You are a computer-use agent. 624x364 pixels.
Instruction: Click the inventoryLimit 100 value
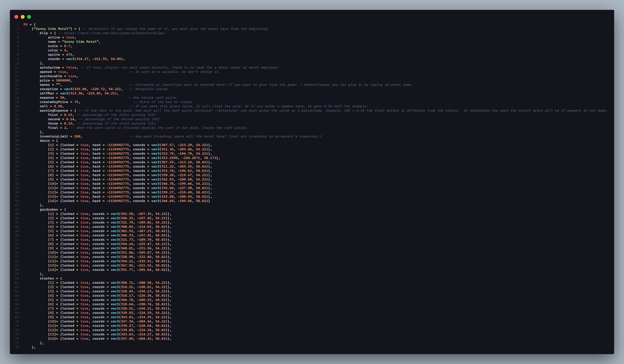(x=77, y=136)
